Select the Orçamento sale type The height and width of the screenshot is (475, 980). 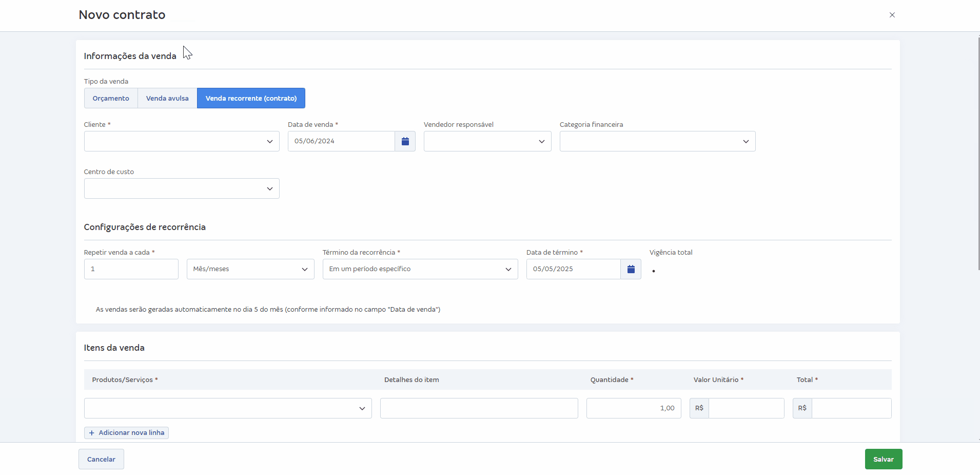[x=111, y=98]
